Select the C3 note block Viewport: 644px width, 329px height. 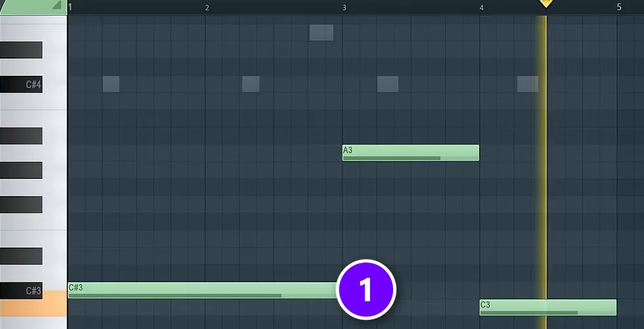coord(548,308)
